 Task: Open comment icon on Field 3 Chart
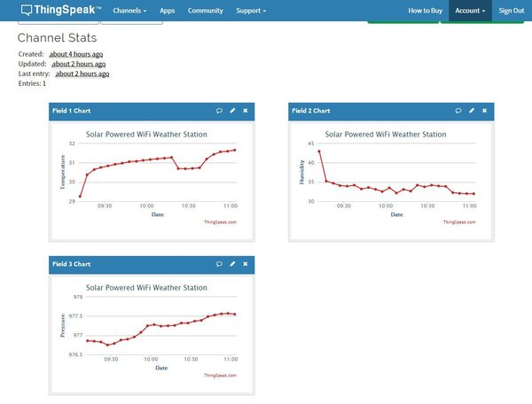pos(219,264)
